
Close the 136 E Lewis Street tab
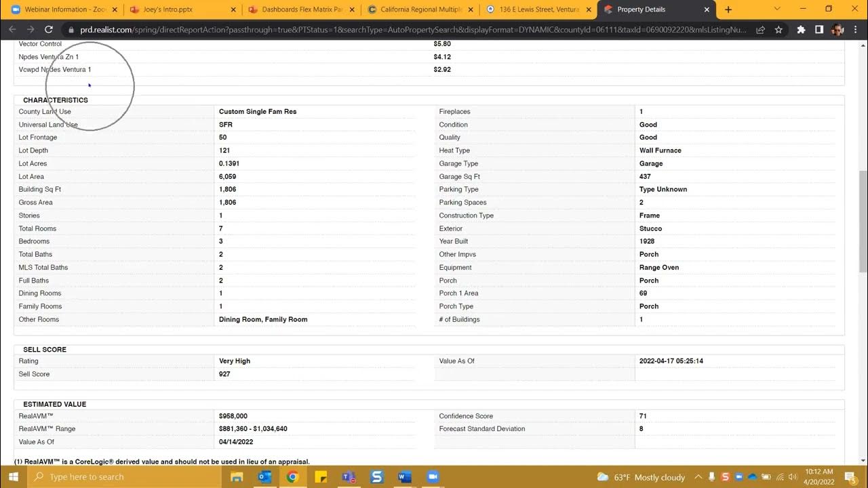589,9
